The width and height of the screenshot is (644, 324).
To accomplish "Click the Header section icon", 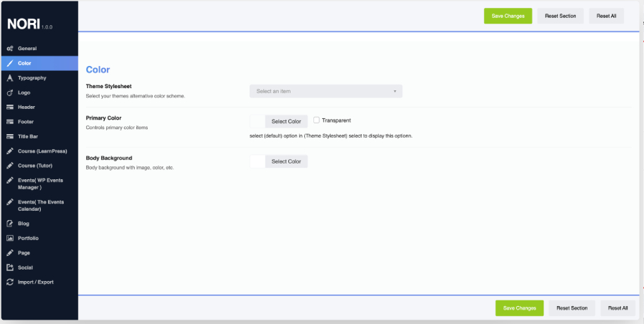I will click(10, 108).
